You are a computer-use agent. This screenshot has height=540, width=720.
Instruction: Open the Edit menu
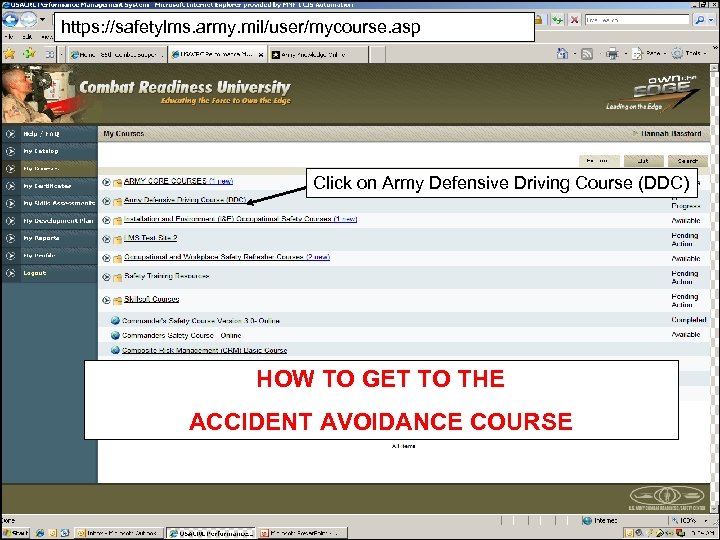tap(27, 37)
